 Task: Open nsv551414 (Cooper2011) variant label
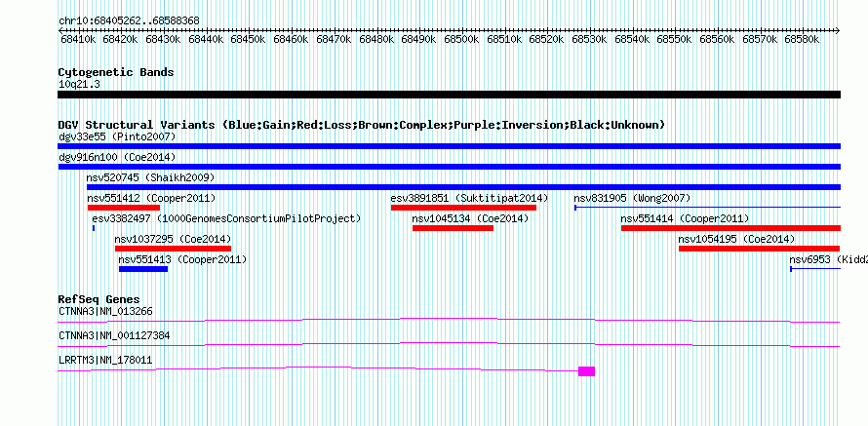pos(685,218)
